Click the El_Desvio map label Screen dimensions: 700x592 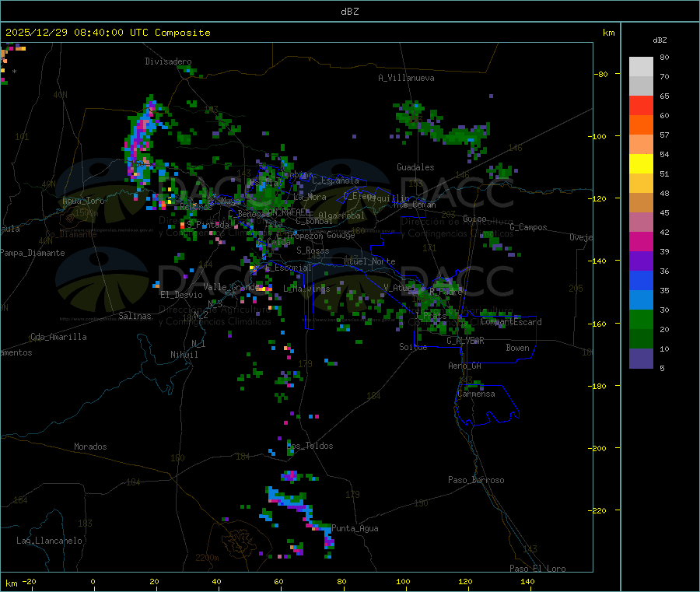click(182, 295)
